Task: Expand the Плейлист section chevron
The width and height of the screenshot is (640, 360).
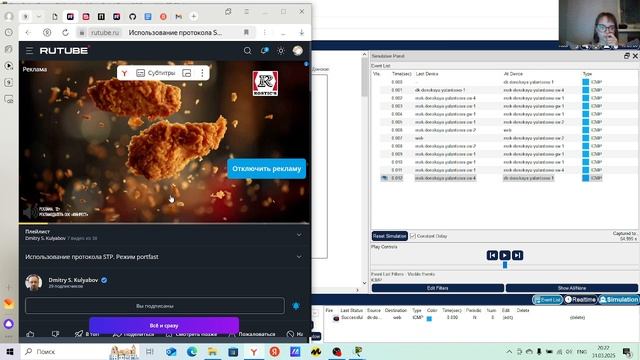Action: click(x=299, y=235)
